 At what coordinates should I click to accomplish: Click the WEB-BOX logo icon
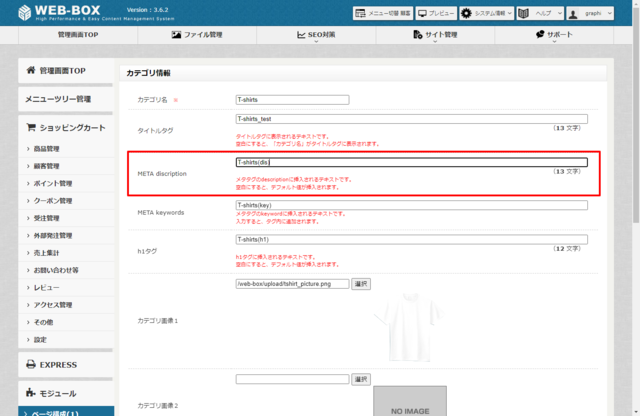(x=24, y=13)
